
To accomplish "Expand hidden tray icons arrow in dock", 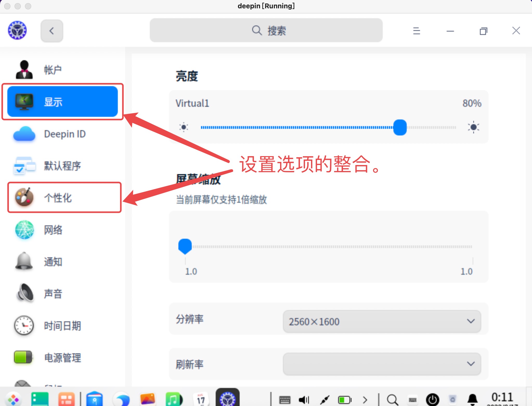I will pyautogui.click(x=365, y=399).
